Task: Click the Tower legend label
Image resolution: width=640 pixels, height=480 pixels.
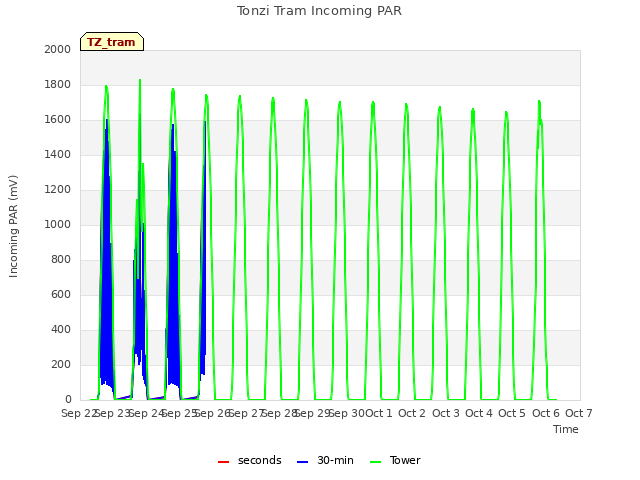Action: pyautogui.click(x=405, y=460)
